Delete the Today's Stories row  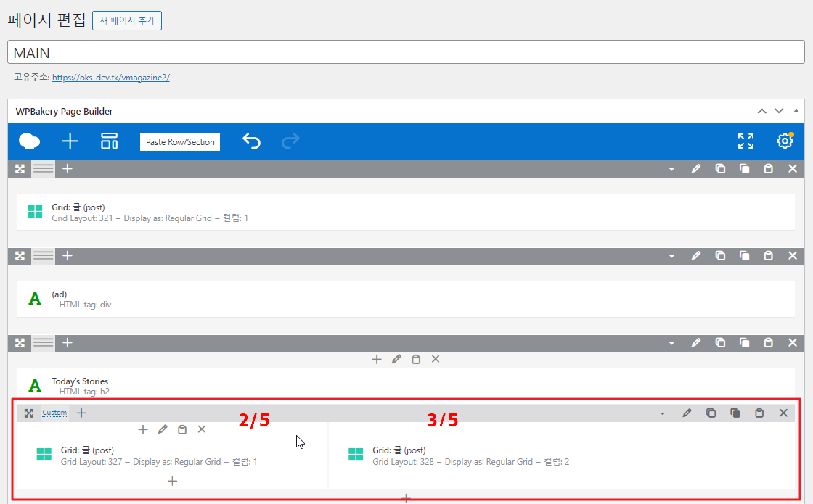click(792, 343)
